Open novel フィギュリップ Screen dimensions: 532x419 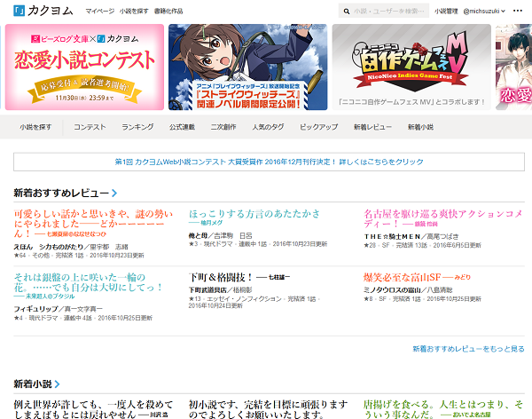[x=35, y=309]
